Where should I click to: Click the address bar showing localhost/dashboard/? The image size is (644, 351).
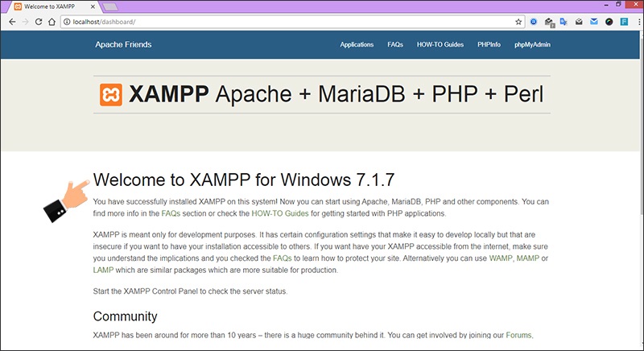point(291,22)
